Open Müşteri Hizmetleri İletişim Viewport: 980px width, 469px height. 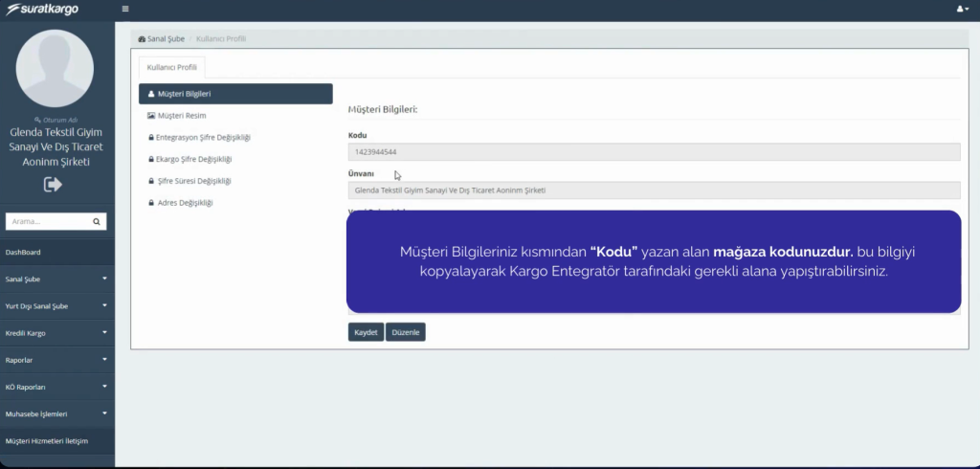point(57,441)
